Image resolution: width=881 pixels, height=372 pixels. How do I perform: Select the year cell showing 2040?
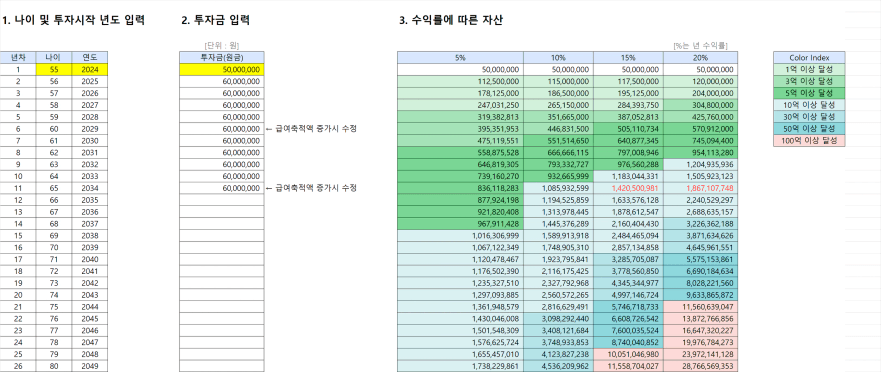89,260
